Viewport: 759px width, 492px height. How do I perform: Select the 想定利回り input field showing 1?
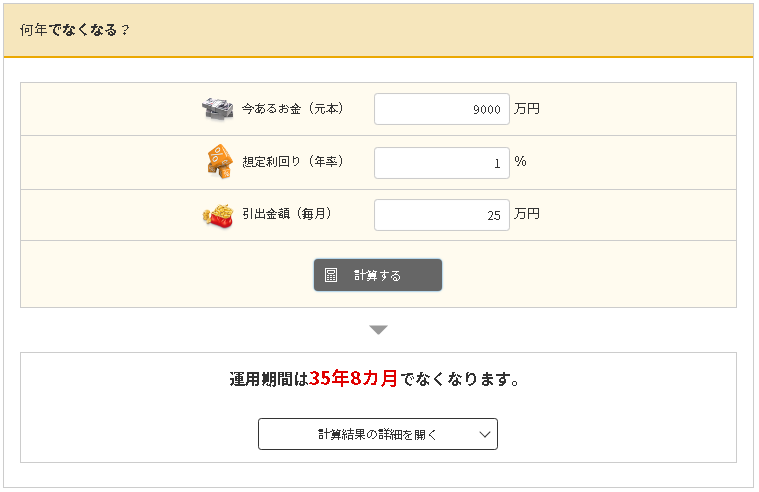(x=441, y=162)
